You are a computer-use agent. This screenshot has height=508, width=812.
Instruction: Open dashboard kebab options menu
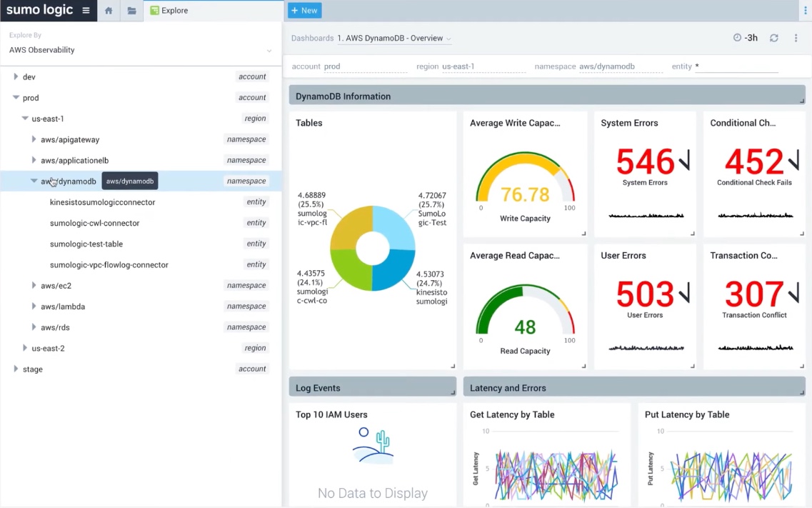(x=796, y=38)
